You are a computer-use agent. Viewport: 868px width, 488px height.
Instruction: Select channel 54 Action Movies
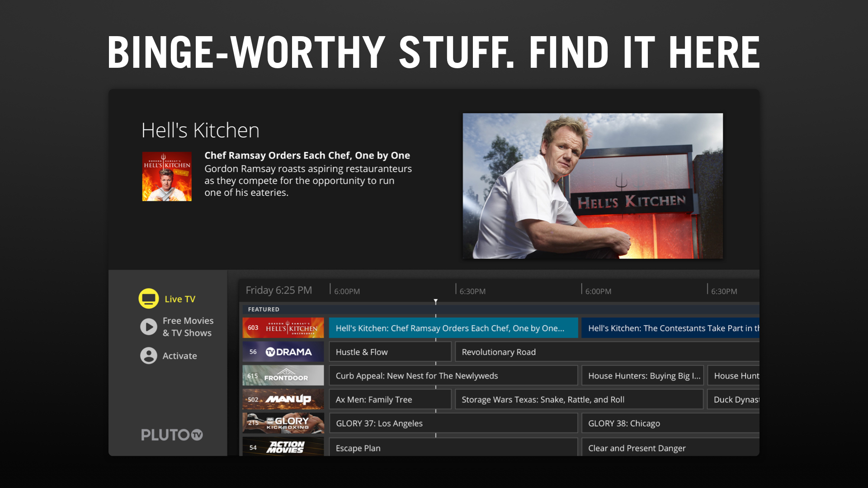pos(283,447)
